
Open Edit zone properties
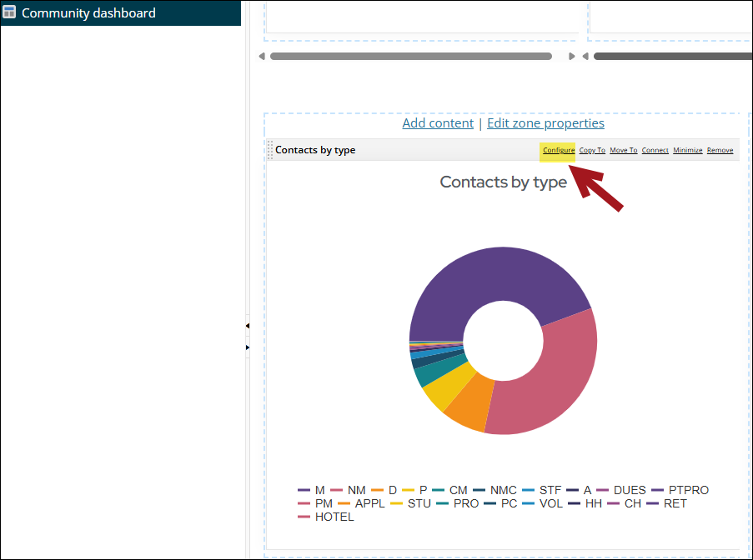[545, 123]
